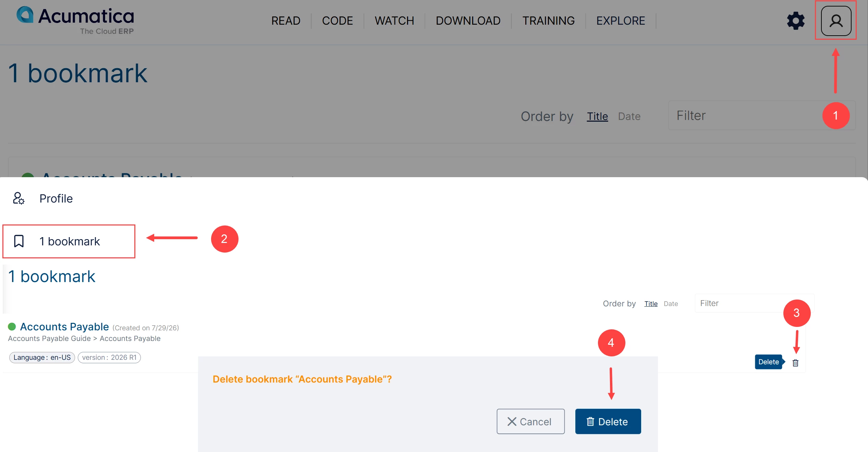This screenshot has height=452, width=868.
Task: Click the "version: 2026 R1" tag
Action: coord(109,357)
